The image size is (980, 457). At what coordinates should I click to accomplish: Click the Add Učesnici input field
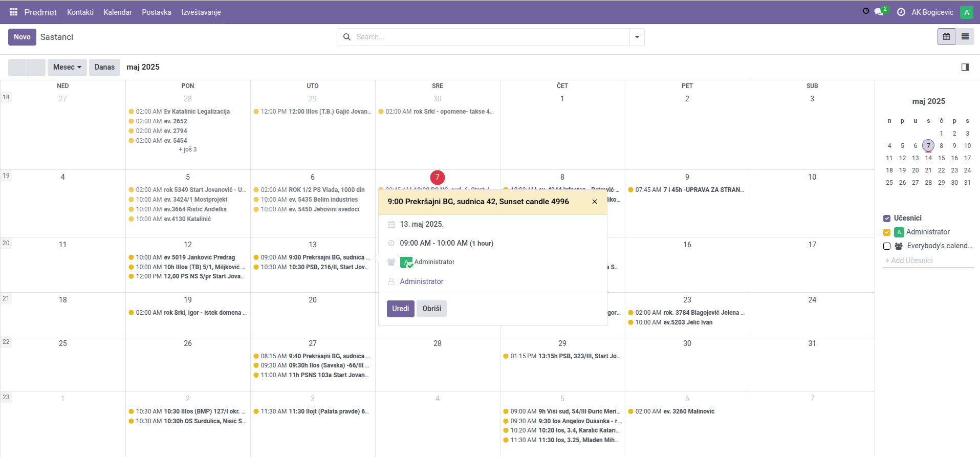click(x=927, y=260)
